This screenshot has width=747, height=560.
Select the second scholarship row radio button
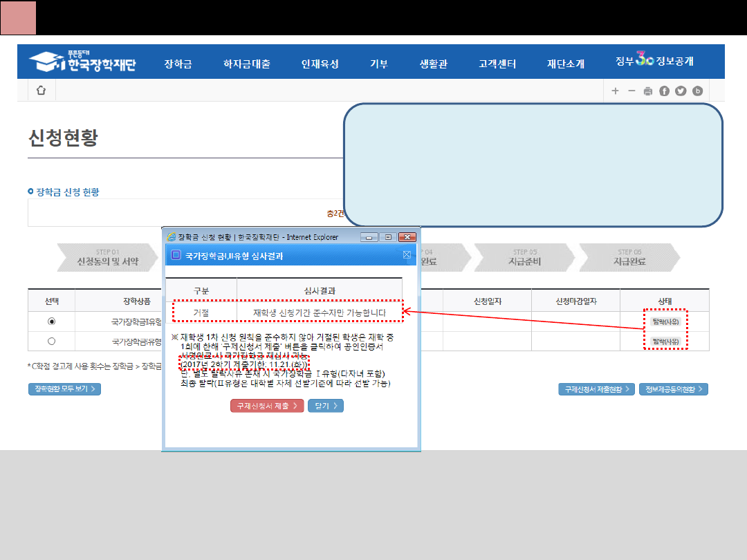click(51, 341)
